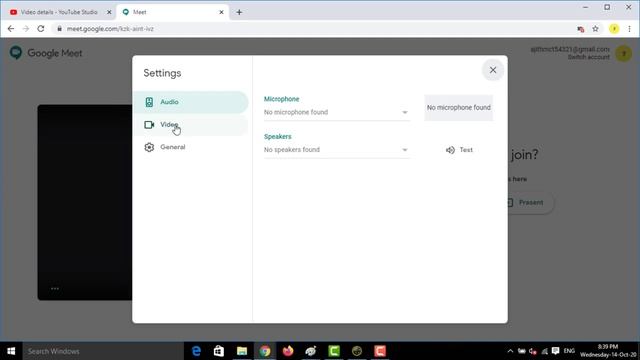
Task: Go forward in browser
Action: click(x=26, y=29)
